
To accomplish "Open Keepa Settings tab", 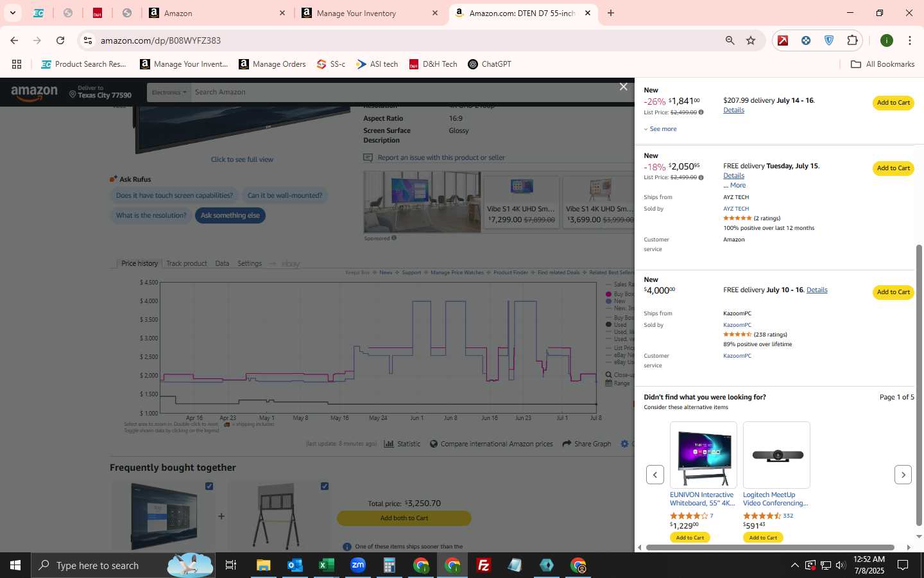I will (x=250, y=263).
